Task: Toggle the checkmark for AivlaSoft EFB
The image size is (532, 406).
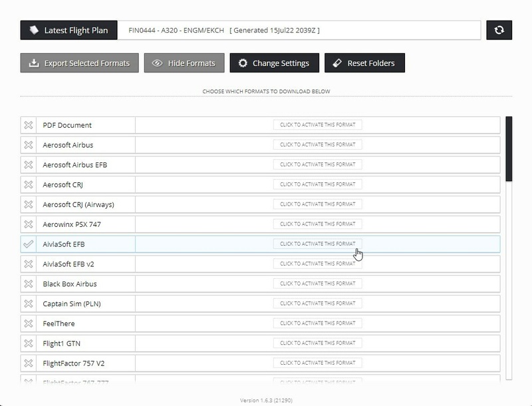Action: (x=29, y=244)
